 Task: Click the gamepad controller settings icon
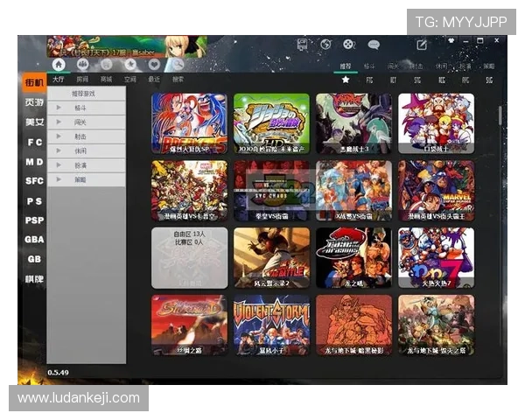pyautogui.click(x=349, y=44)
